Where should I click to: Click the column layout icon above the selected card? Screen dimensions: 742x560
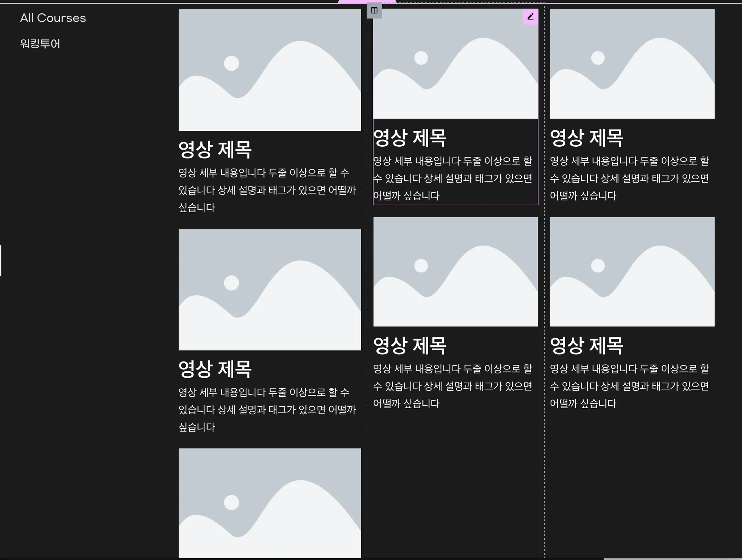click(x=374, y=11)
